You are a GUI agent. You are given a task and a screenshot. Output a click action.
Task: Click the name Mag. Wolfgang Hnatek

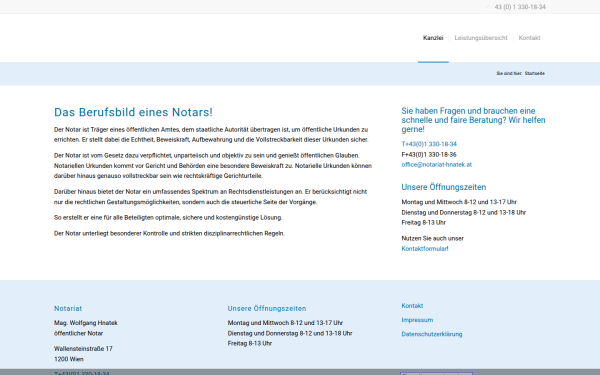click(x=86, y=323)
